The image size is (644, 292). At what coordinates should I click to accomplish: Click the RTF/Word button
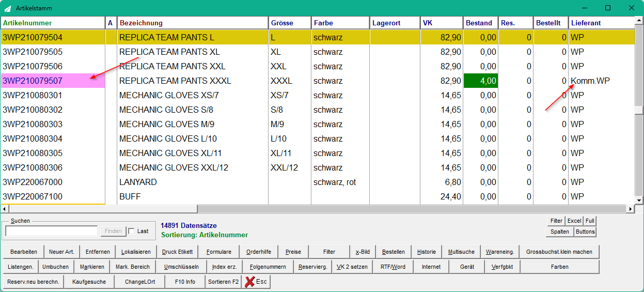[393, 267]
